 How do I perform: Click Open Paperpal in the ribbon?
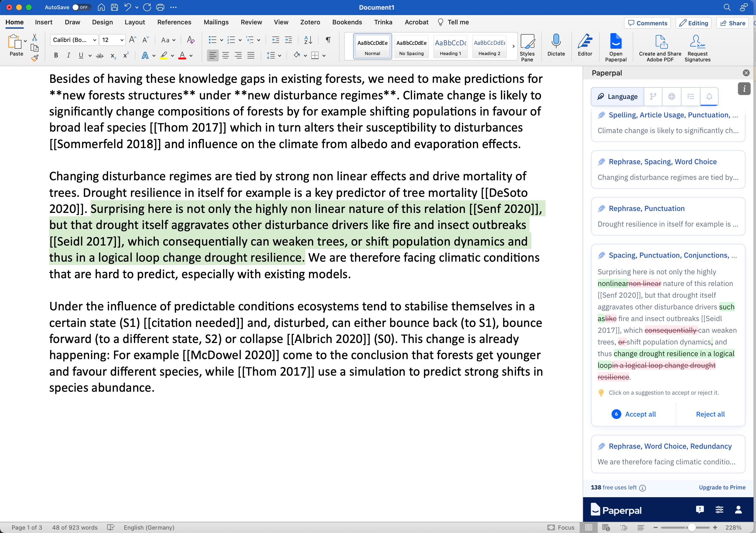(615, 48)
